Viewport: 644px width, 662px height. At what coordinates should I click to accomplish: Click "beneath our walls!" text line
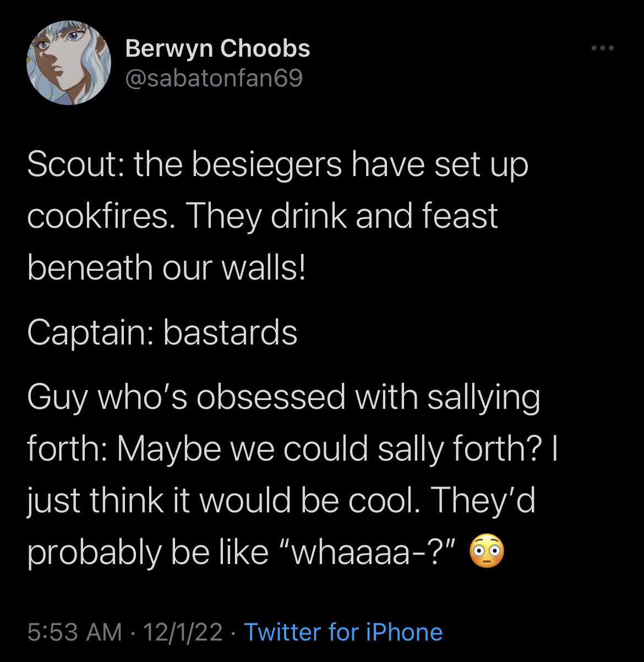(x=166, y=267)
